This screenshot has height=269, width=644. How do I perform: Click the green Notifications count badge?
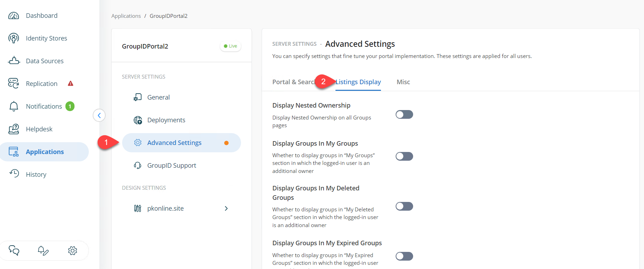click(70, 106)
